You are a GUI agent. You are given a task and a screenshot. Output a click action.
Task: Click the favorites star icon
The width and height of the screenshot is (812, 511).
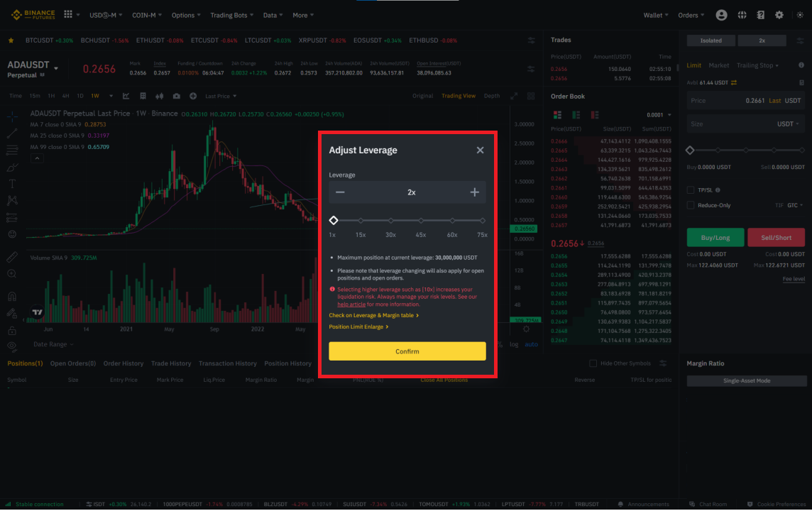tap(11, 40)
